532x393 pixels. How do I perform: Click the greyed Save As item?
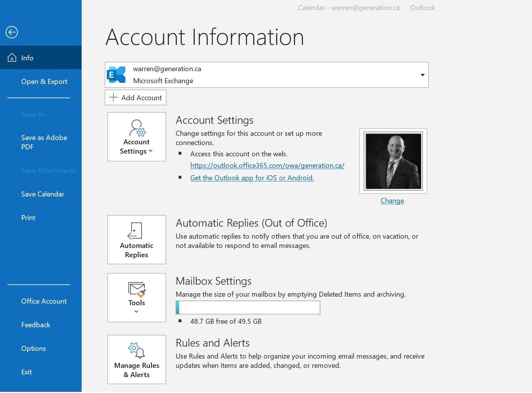pyautogui.click(x=33, y=114)
